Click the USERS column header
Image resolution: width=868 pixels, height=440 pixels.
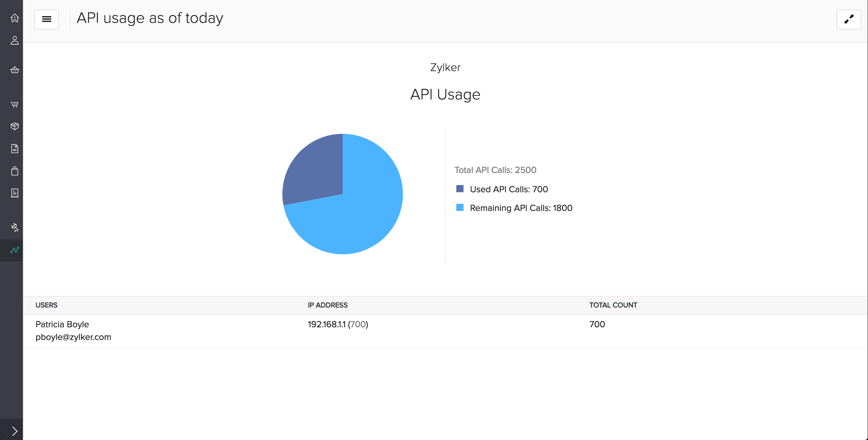(46, 305)
